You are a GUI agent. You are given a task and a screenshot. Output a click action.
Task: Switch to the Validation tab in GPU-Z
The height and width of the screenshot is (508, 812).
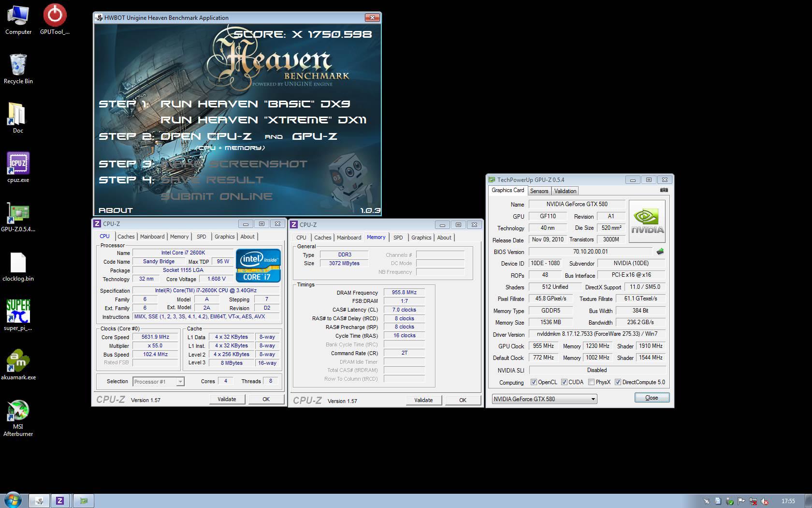565,191
